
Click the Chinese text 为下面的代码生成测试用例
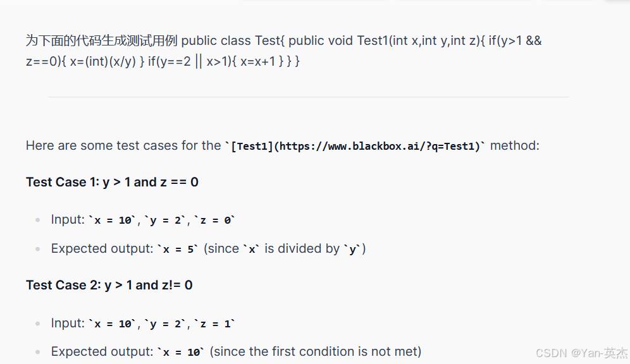click(x=102, y=40)
